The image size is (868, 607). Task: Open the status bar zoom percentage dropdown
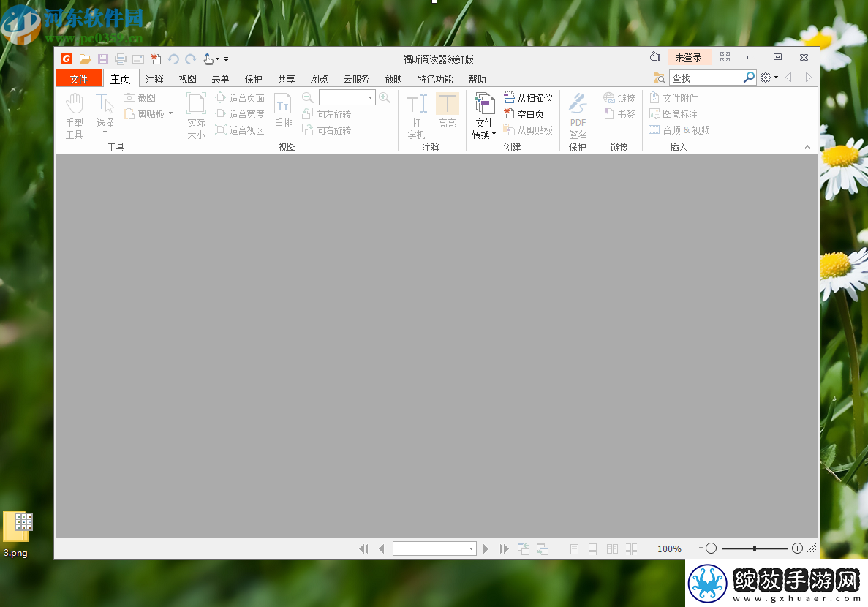701,548
